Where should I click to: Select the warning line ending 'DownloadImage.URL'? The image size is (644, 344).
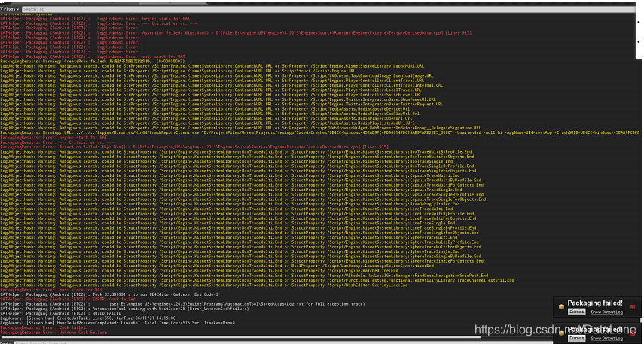pyautogui.click(x=217, y=75)
